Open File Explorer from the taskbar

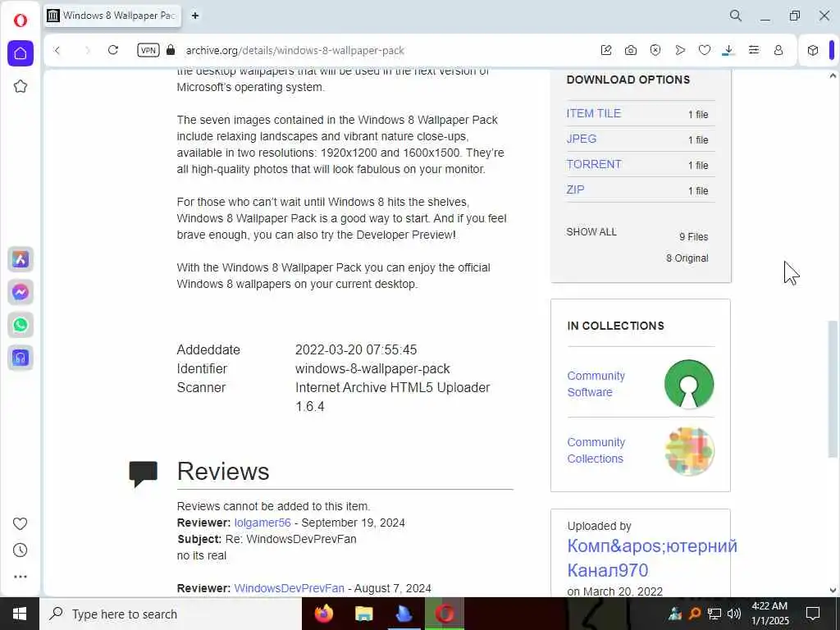(363, 614)
